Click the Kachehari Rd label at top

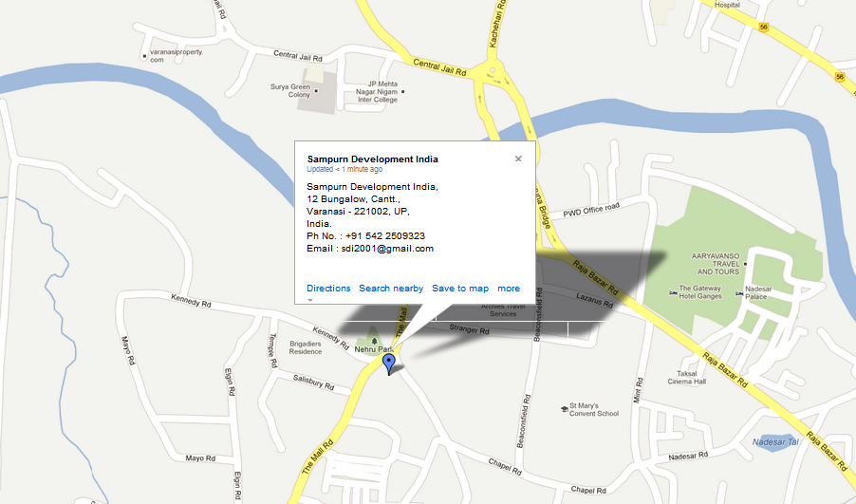[498, 24]
